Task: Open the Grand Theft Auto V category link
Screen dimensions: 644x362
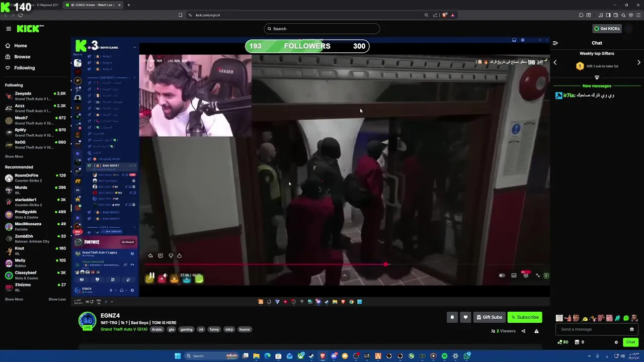Action: [x=124, y=329]
